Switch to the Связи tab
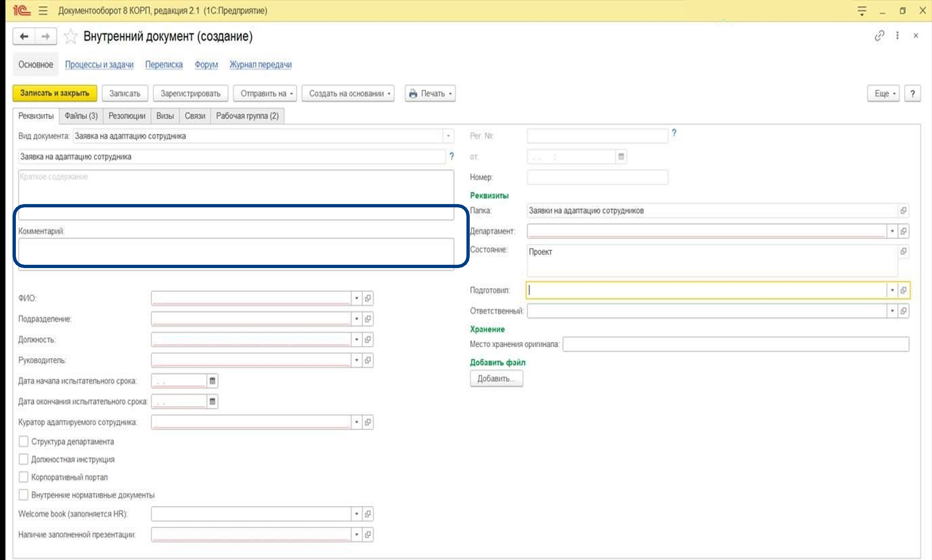 [x=195, y=116]
